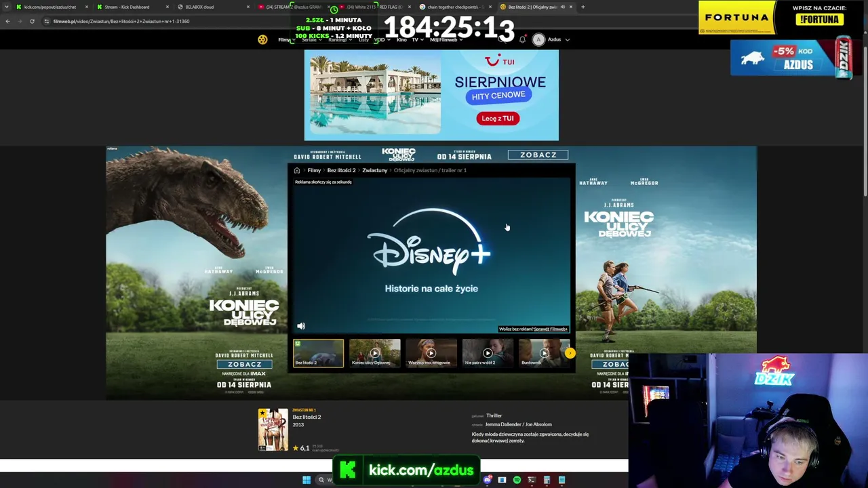Show next trailers with the yellow arrow

(570, 353)
